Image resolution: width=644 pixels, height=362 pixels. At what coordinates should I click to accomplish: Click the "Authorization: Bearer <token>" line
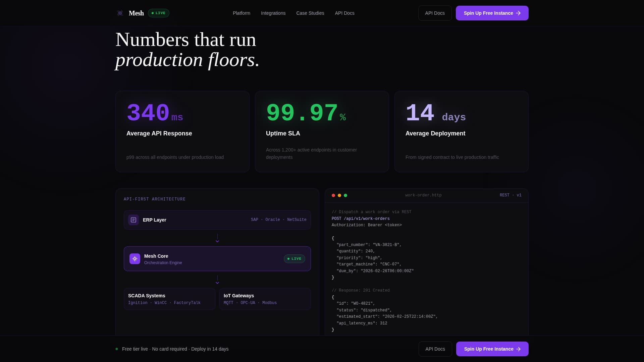(367, 225)
